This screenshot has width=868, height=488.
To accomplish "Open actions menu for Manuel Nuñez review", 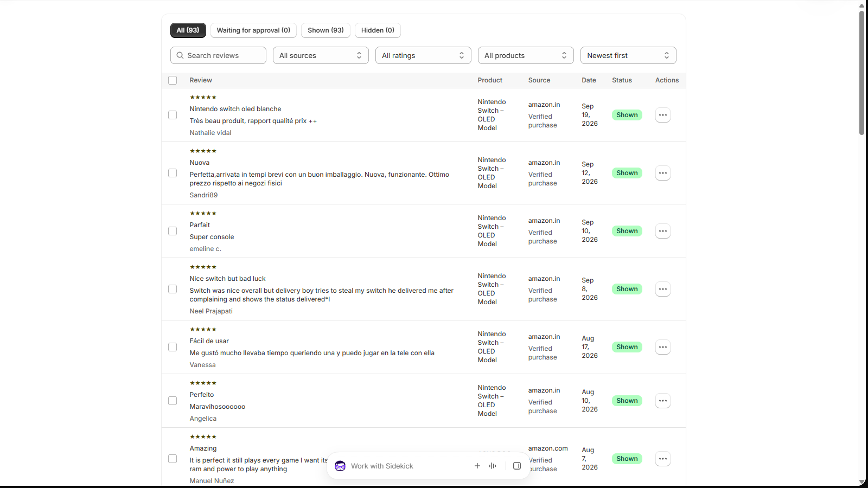I will click(662, 459).
